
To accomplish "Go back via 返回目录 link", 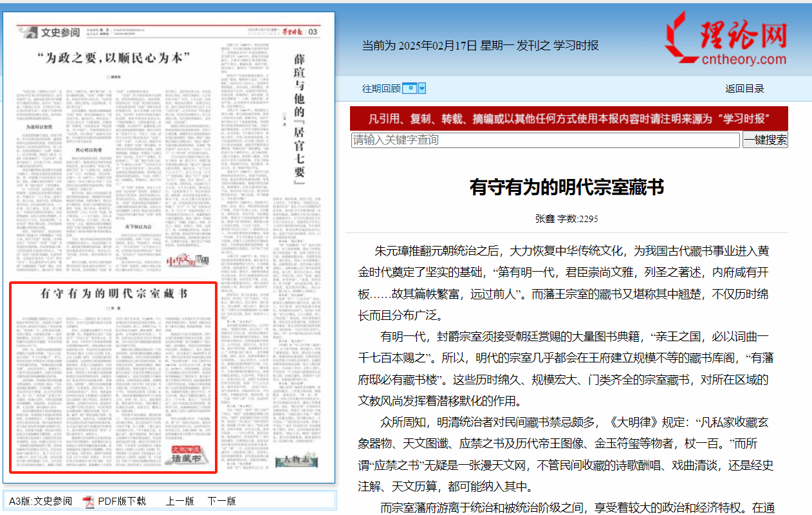I will tap(744, 88).
